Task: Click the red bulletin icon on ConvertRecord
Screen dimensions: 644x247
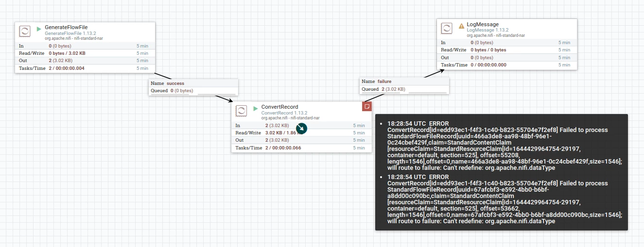Action: point(367,106)
